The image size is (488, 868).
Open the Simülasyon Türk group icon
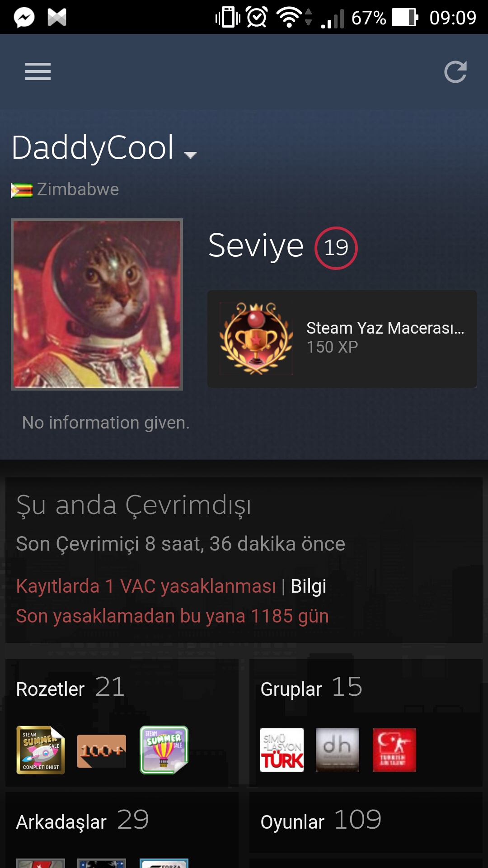(282, 750)
